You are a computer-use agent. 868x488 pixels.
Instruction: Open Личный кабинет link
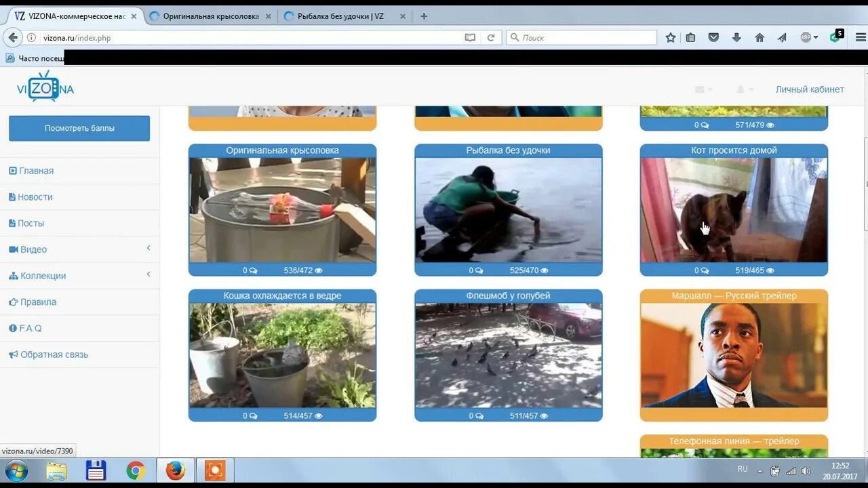(x=810, y=89)
